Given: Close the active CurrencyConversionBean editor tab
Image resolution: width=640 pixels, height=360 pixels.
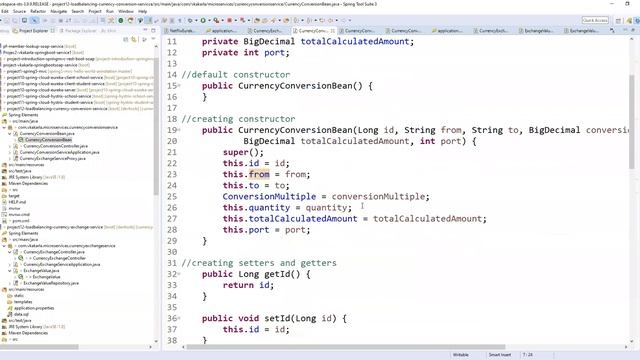Looking at the screenshot, I should pyautogui.click(x=333, y=31).
